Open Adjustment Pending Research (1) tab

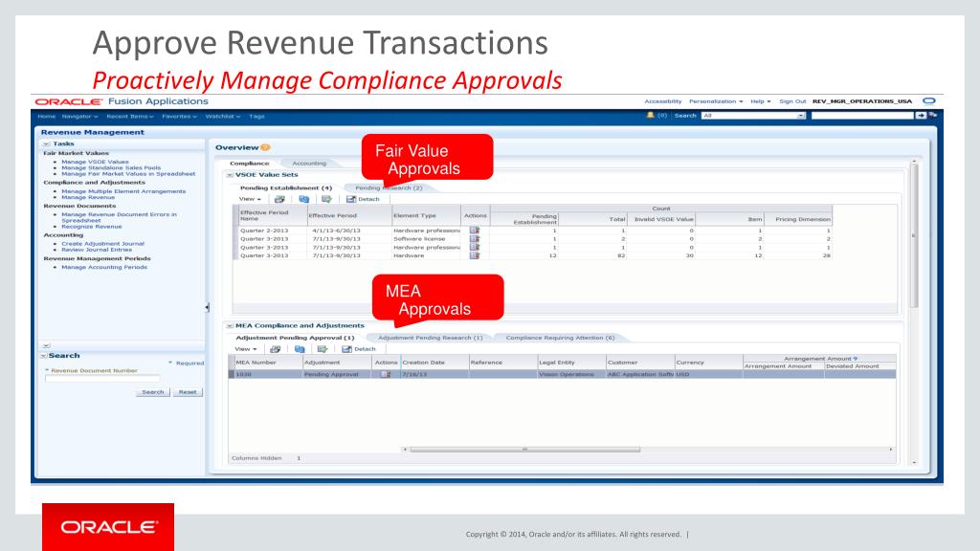pyautogui.click(x=431, y=338)
